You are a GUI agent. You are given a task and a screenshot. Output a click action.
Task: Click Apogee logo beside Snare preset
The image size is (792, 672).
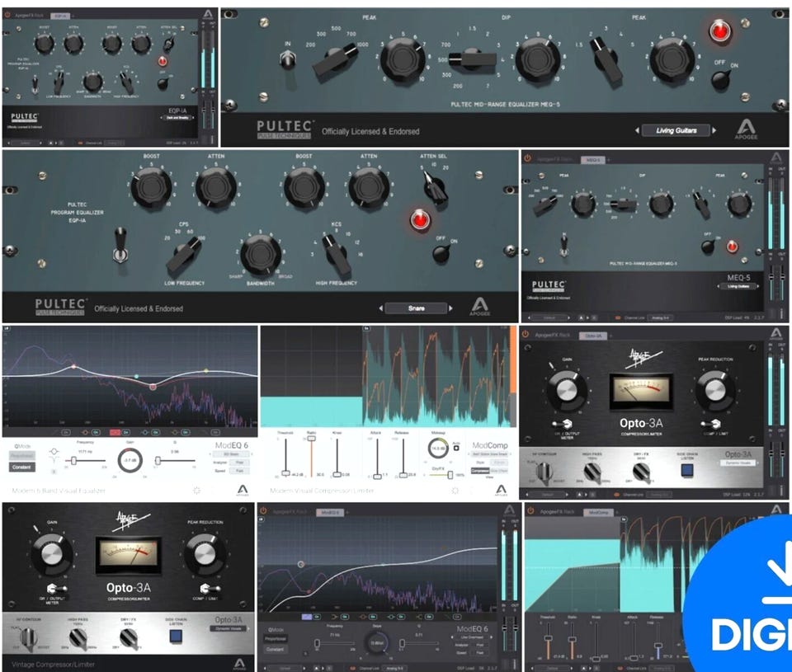click(479, 306)
